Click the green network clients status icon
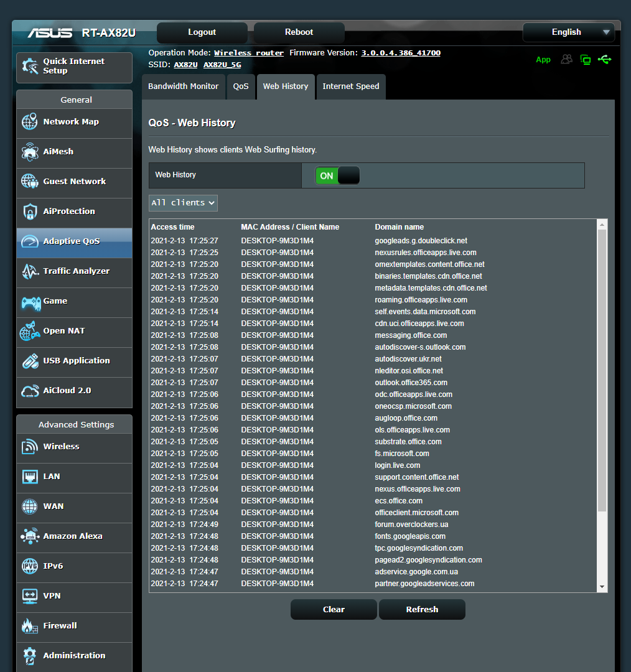Screen dimensions: 631x672 585,60
